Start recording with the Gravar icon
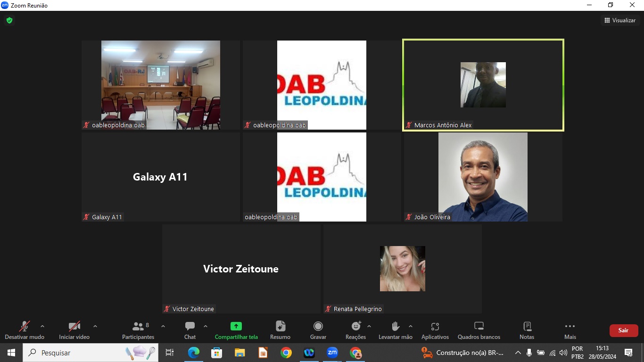Screen dimensions: 644x362 pos(318,326)
